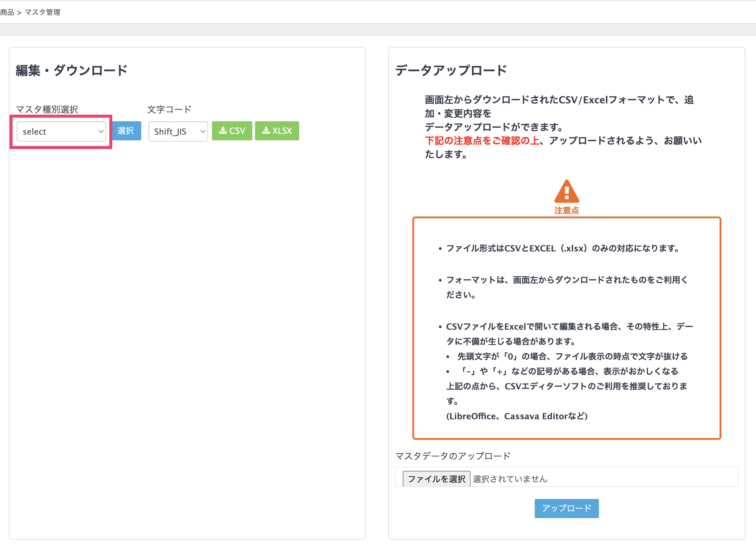Open the Shift_JIS character code dropdown
756x553 pixels.
178,131
